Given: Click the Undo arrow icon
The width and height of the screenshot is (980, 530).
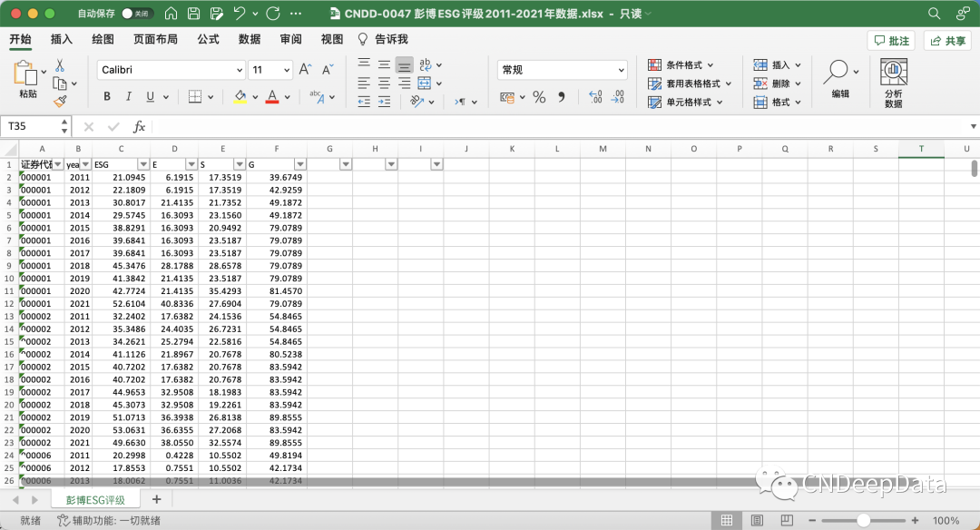Looking at the screenshot, I should coord(240,13).
